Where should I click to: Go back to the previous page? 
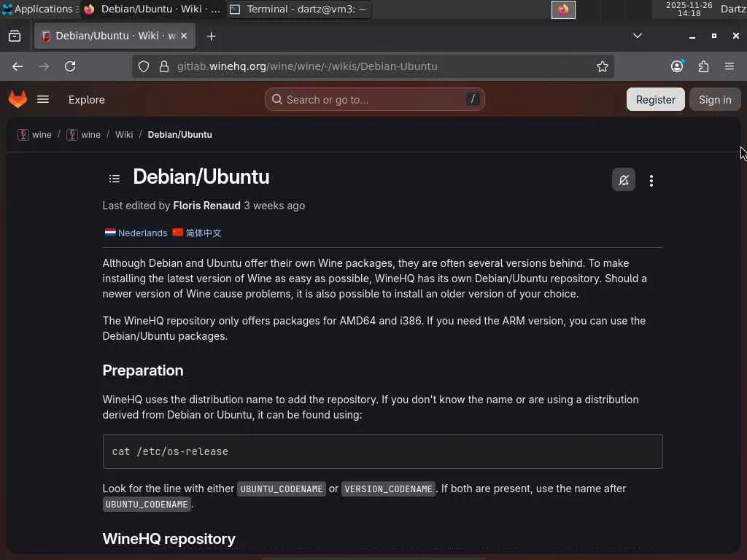(18, 66)
